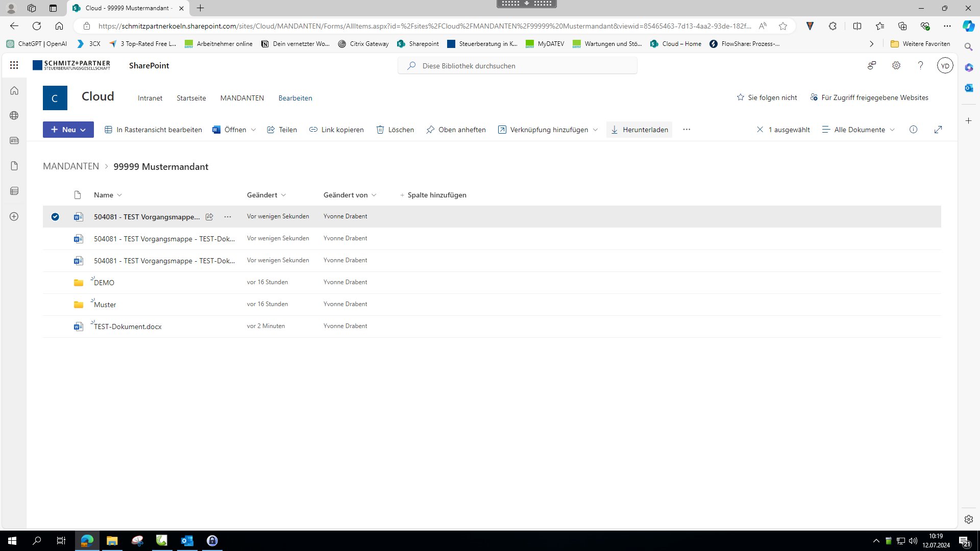
Task: Open the MANDANTEN navigation tab
Action: 242,98
